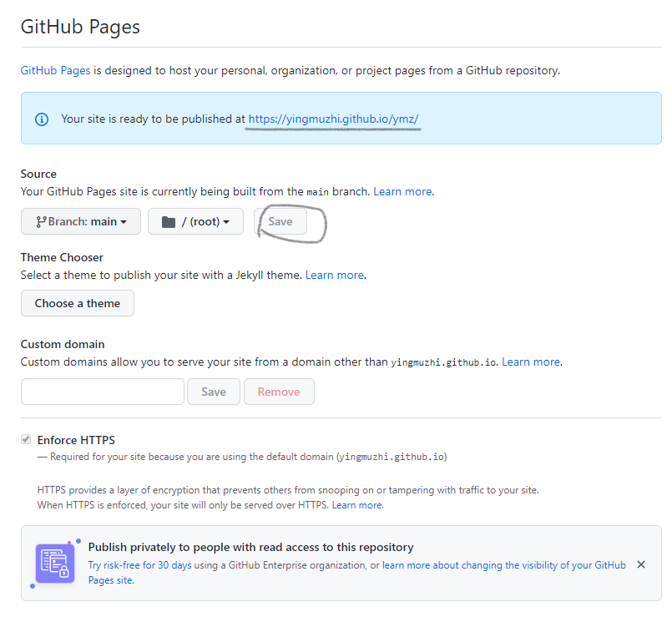672x617 pixels.
Task: Open the GitHub Pages documentation link
Action: [x=55, y=70]
